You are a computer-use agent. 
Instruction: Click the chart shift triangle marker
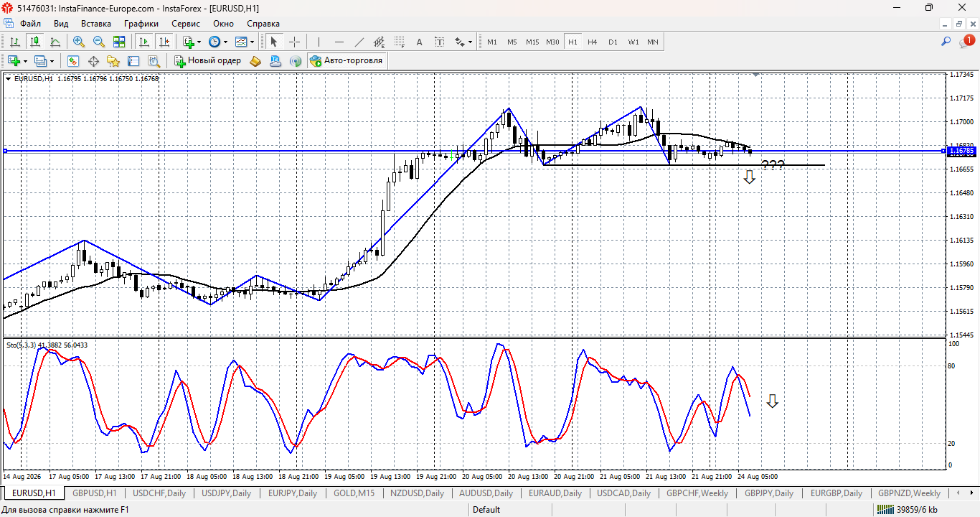[x=755, y=74]
